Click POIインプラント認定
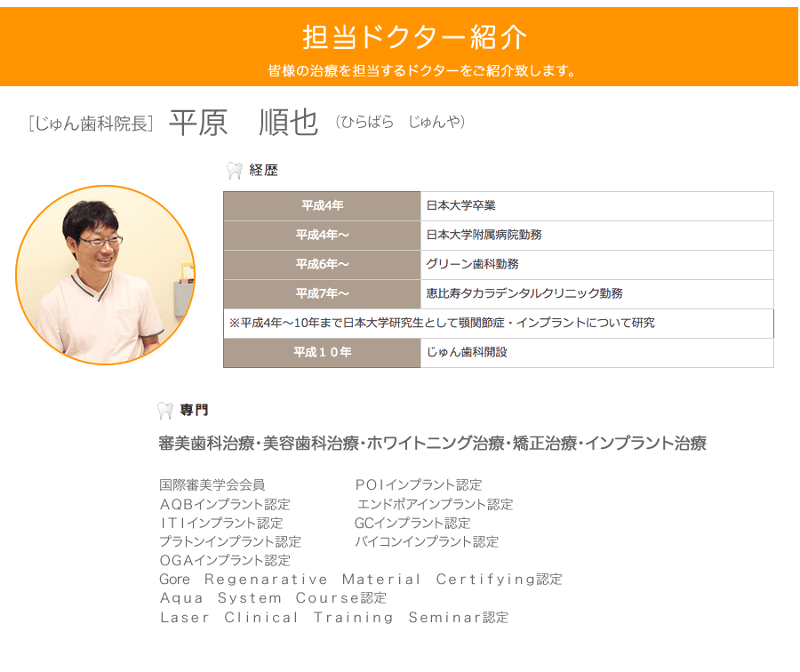This screenshot has width=800, height=672. pyautogui.click(x=419, y=484)
